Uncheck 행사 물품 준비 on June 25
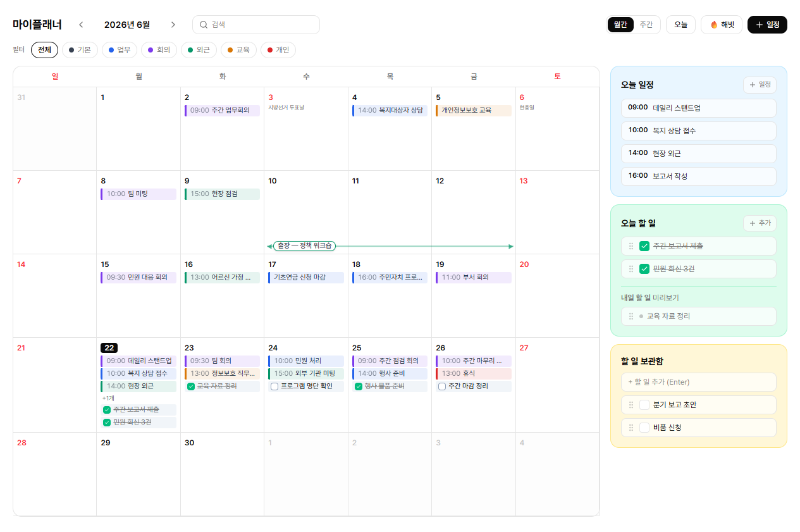 tap(359, 387)
